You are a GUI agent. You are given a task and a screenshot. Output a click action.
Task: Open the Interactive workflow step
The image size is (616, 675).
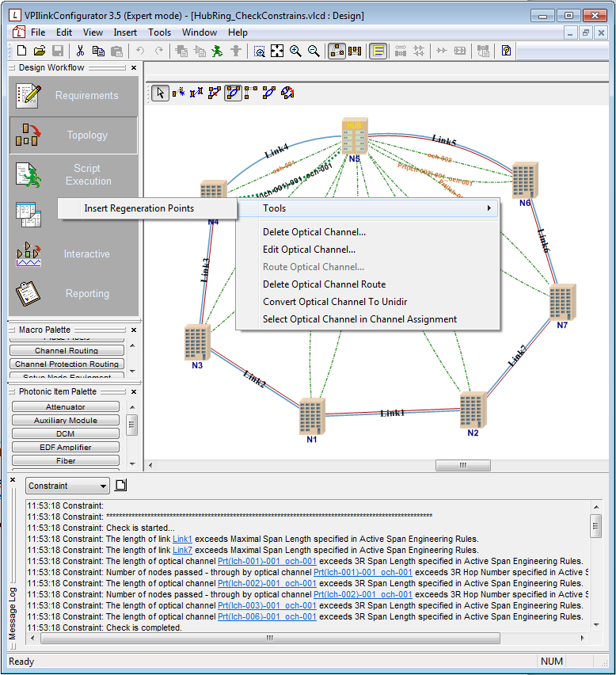74,254
